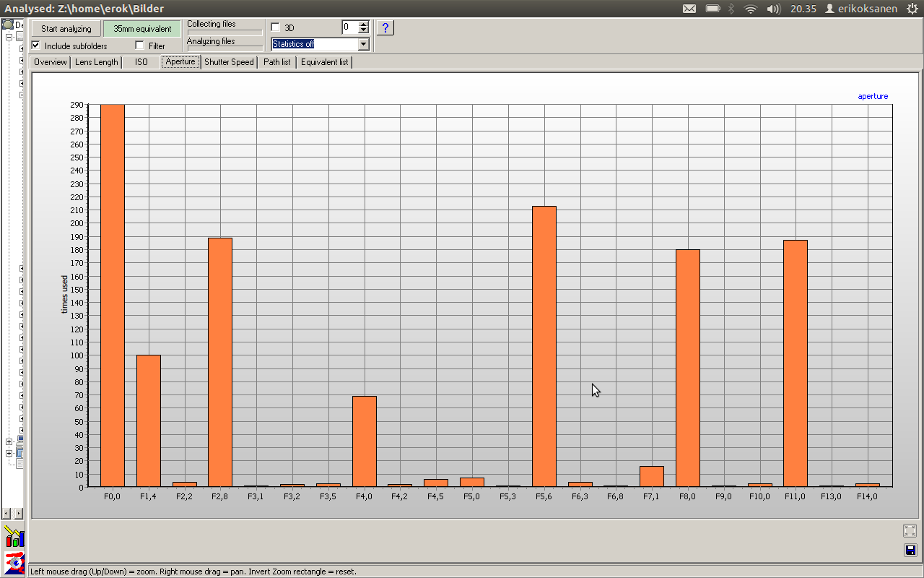
Task: Open the Shutter Speed tab
Action: point(229,62)
